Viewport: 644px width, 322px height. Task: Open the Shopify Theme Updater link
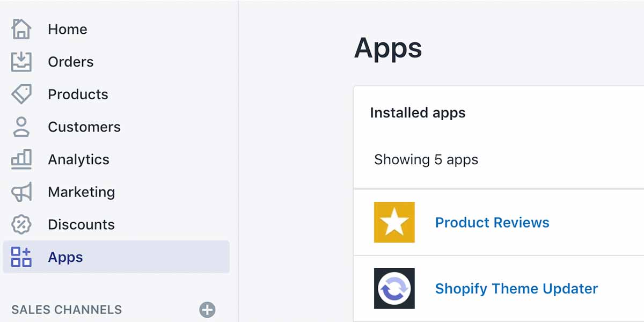pyautogui.click(x=516, y=289)
